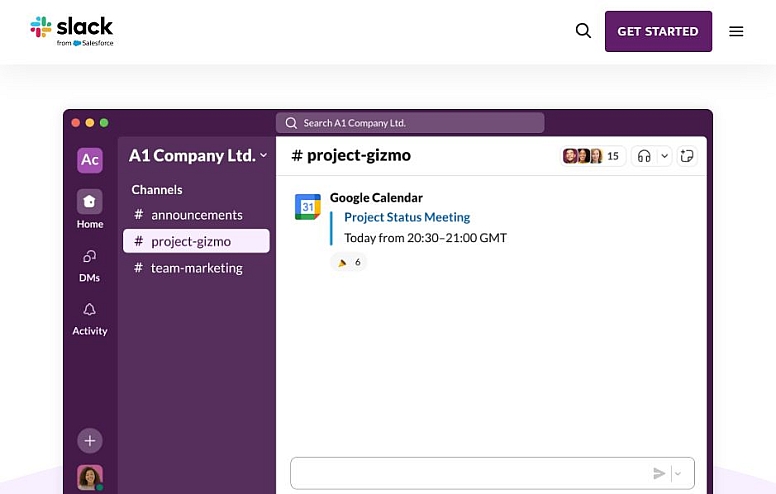Click the message input box
This screenshot has height=494, width=776.
point(492,473)
